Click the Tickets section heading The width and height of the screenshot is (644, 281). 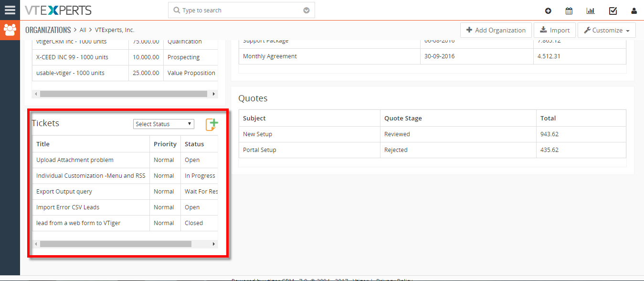click(45, 123)
